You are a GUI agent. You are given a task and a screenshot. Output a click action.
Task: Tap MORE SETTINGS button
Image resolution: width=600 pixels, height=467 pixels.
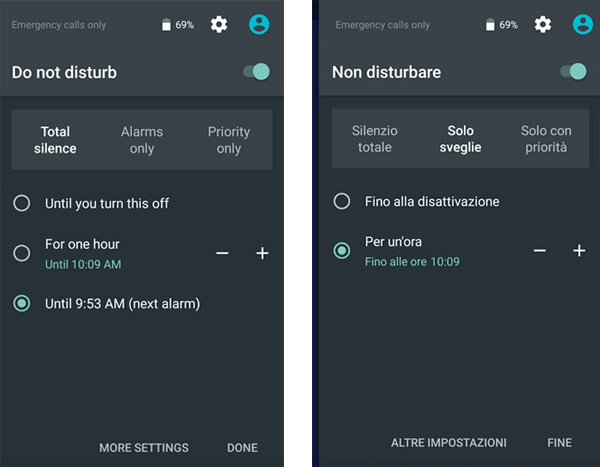144,448
